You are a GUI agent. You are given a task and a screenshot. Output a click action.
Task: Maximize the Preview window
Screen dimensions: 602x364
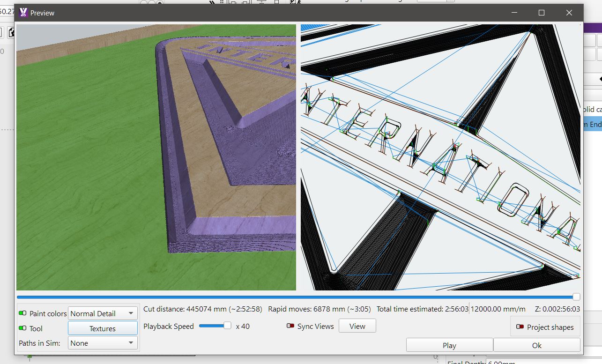(542, 13)
